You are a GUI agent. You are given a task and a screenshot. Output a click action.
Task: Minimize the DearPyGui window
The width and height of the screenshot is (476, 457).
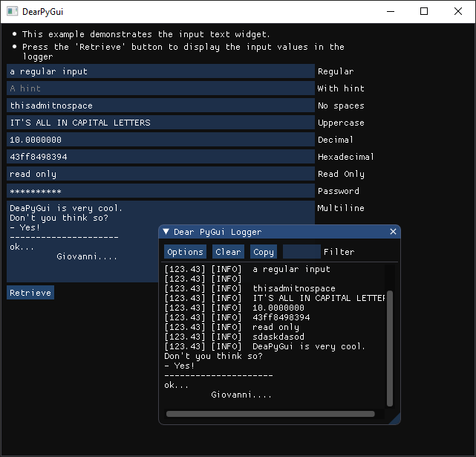(x=391, y=12)
